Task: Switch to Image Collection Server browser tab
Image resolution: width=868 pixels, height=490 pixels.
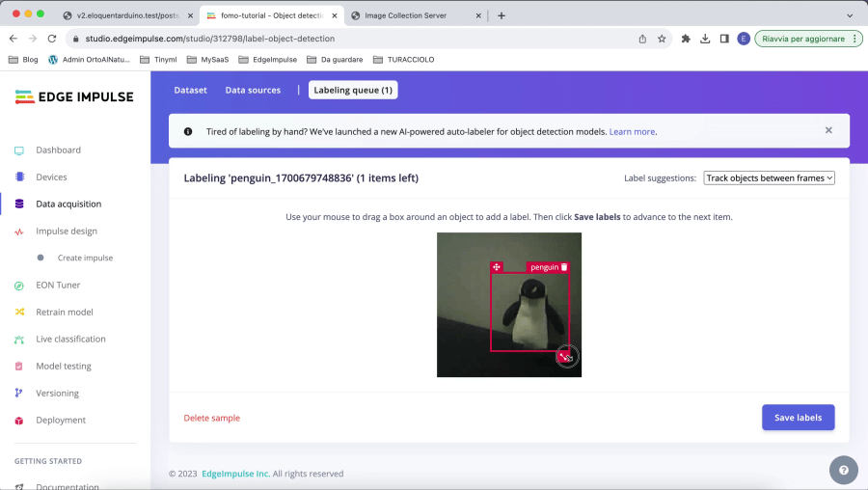Action: coord(416,15)
